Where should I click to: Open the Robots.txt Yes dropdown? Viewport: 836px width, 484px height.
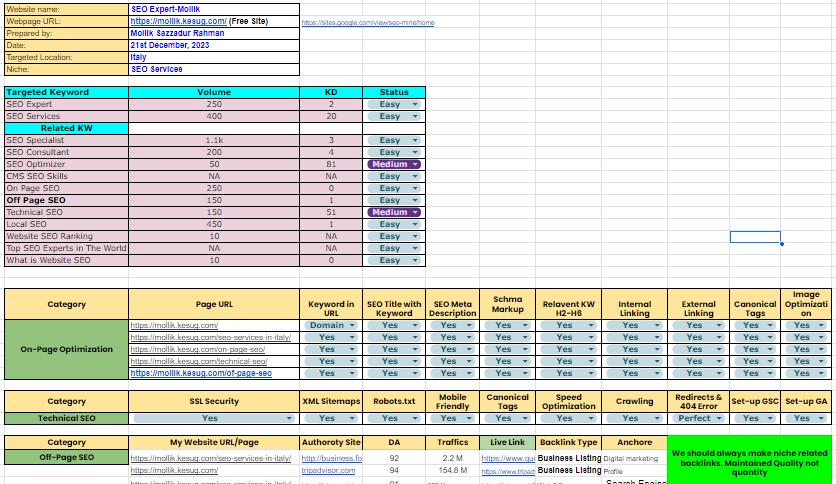coord(394,418)
